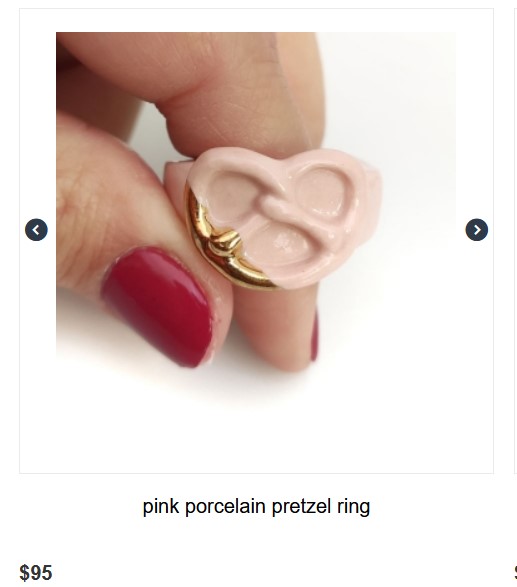Click the $95 price label

[x=36, y=573]
